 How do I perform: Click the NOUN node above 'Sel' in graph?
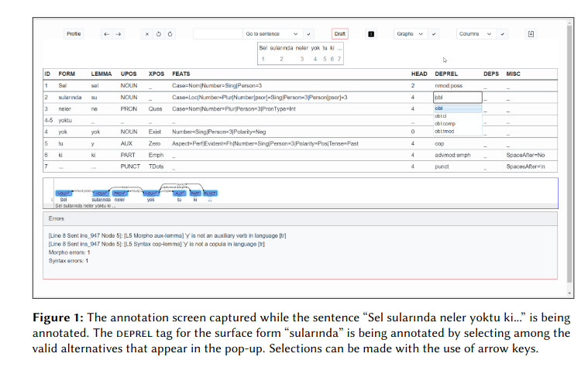tap(64, 194)
